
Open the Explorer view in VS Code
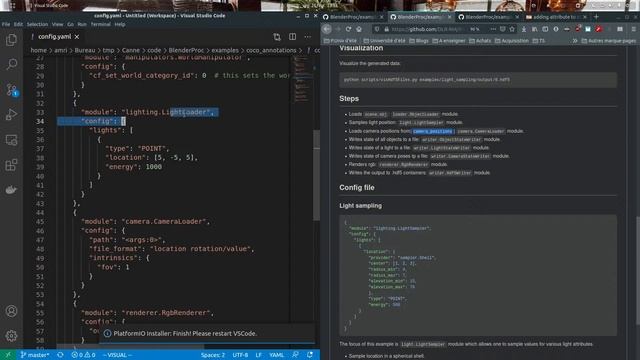(x=11, y=40)
